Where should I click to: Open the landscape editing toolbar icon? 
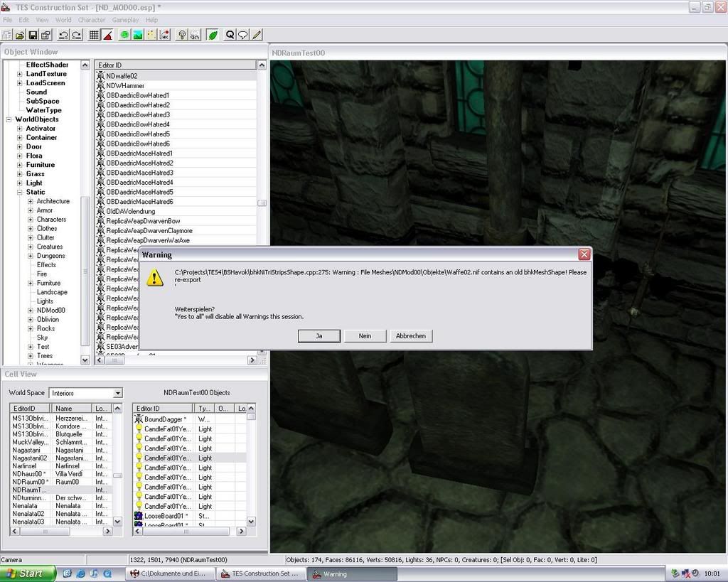tap(137, 34)
